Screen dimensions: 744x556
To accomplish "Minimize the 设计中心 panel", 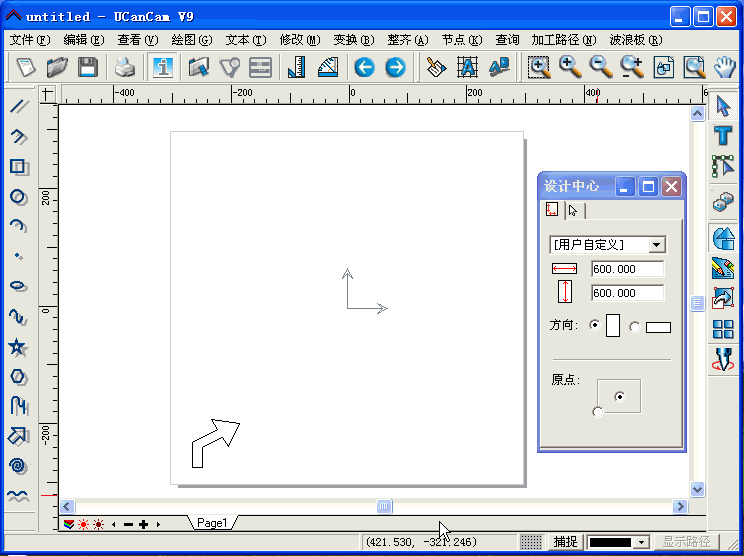I will 624,186.
